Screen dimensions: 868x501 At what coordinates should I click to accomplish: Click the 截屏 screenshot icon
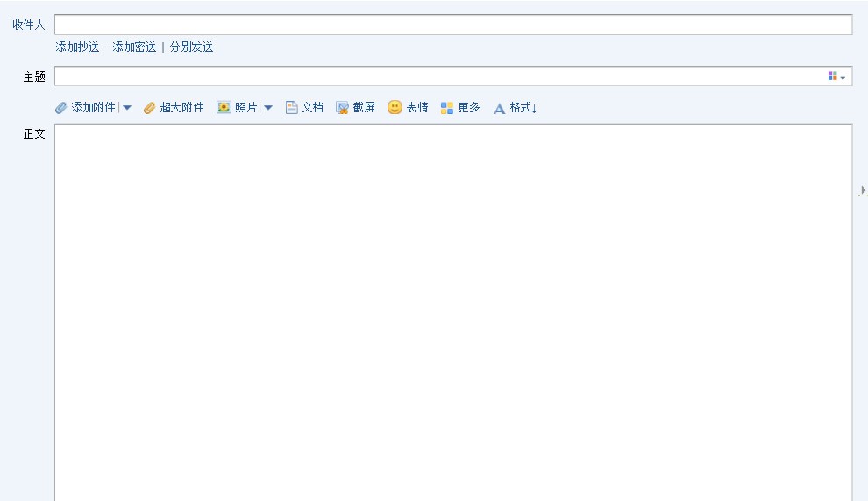point(343,108)
